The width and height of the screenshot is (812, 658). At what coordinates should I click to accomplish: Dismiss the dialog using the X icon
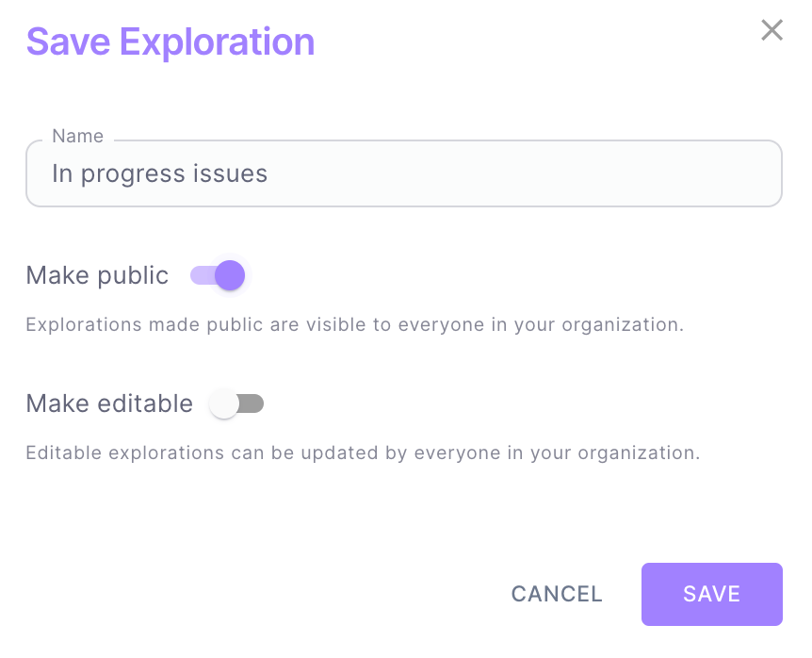pos(771,30)
